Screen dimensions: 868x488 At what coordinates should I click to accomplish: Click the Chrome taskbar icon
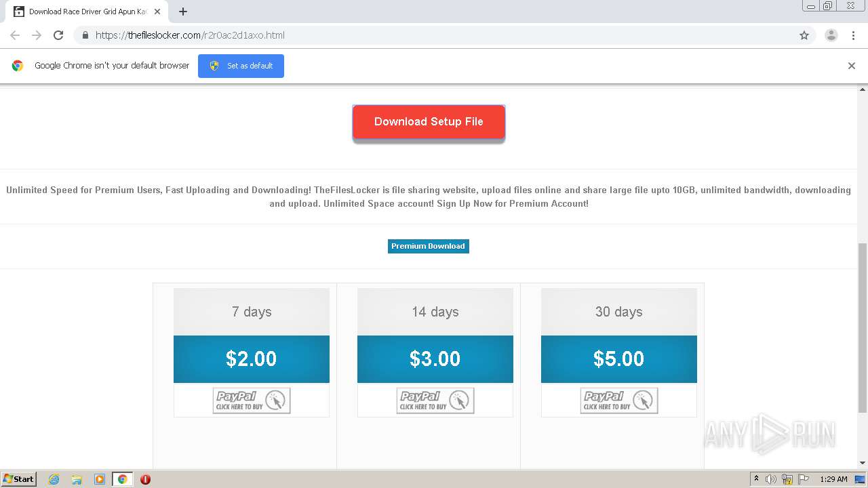click(x=122, y=479)
